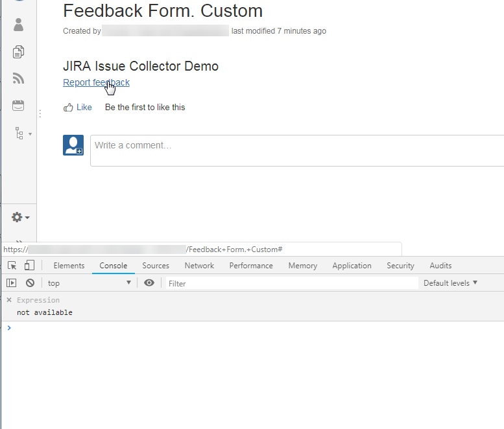Open the people sidebar icon

tap(18, 25)
